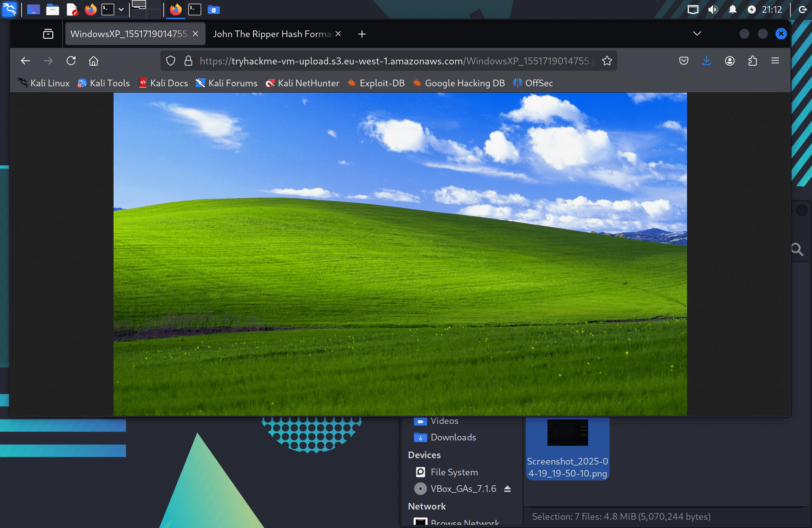Screen dimensions: 812x528
Task: Open tracking protection shield info
Action: [171, 61]
